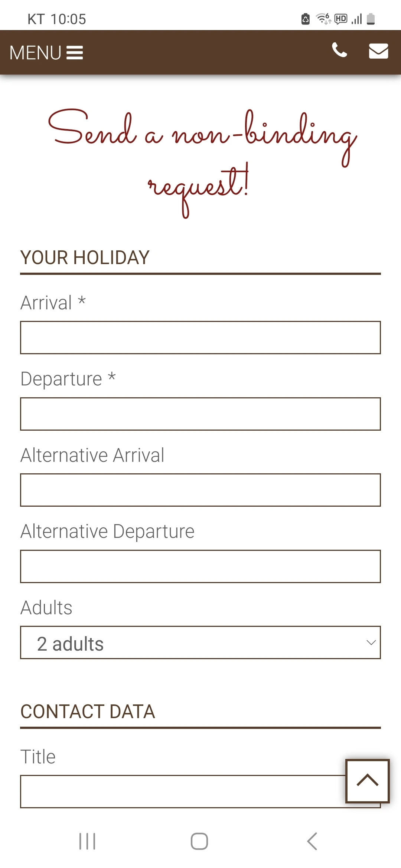Open the Title field
Image resolution: width=401 pixels, height=868 pixels.
(182, 791)
